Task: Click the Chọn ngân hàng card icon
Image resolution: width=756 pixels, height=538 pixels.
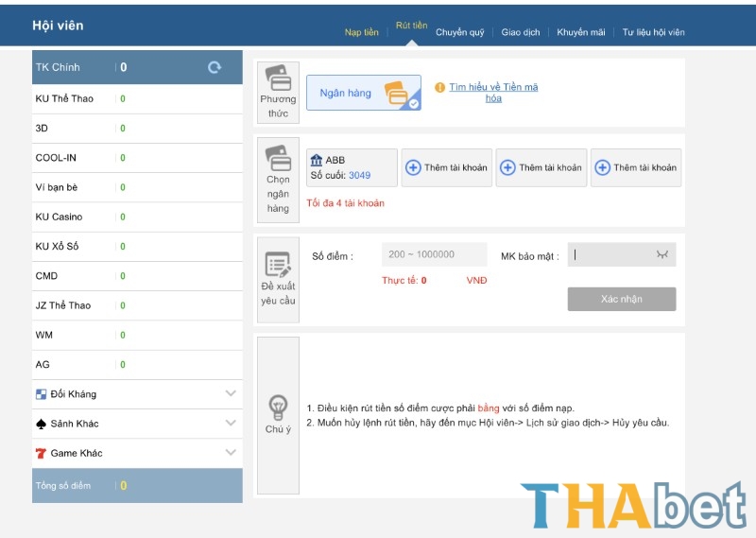Action: click(x=278, y=158)
